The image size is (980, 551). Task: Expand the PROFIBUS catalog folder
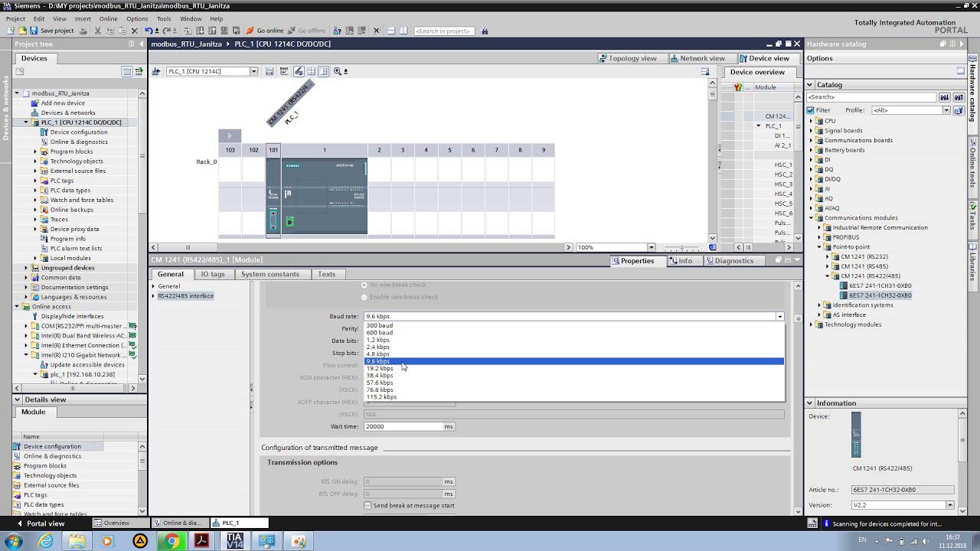click(x=819, y=237)
